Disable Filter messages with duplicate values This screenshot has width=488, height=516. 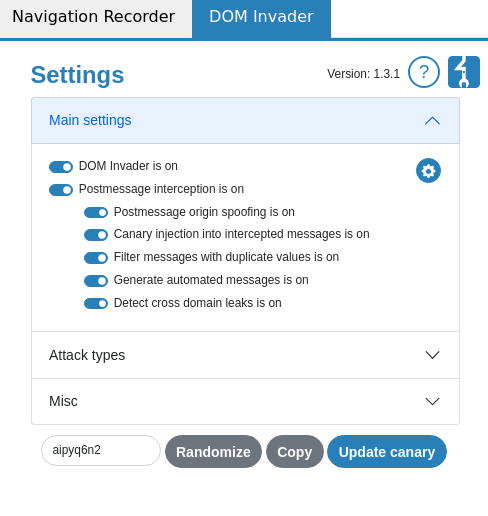pos(96,258)
